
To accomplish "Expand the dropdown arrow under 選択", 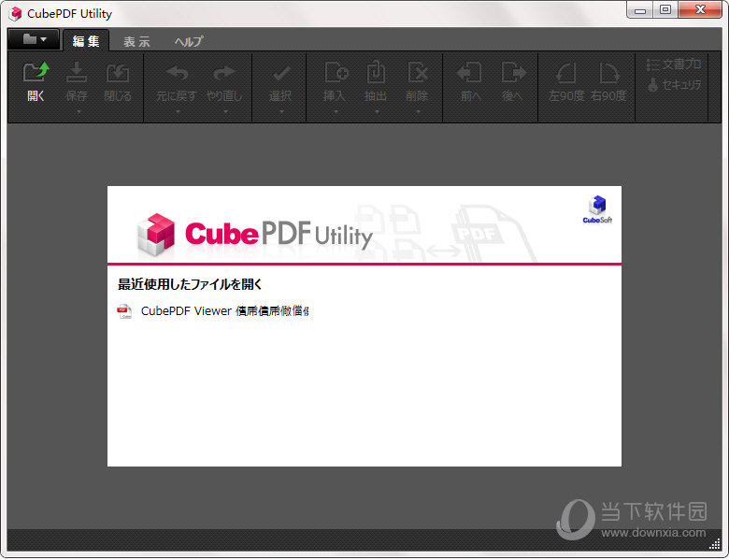I will 281,111.
